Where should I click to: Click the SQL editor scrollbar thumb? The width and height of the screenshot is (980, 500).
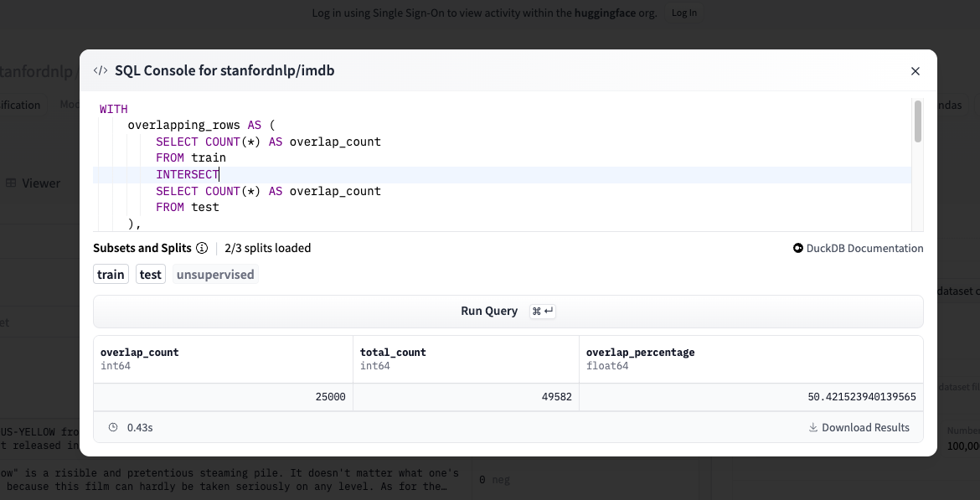[x=918, y=121]
